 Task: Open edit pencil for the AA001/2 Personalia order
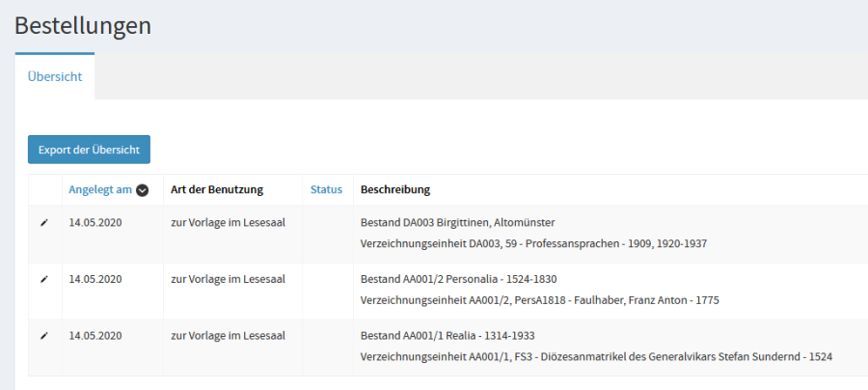point(43,279)
